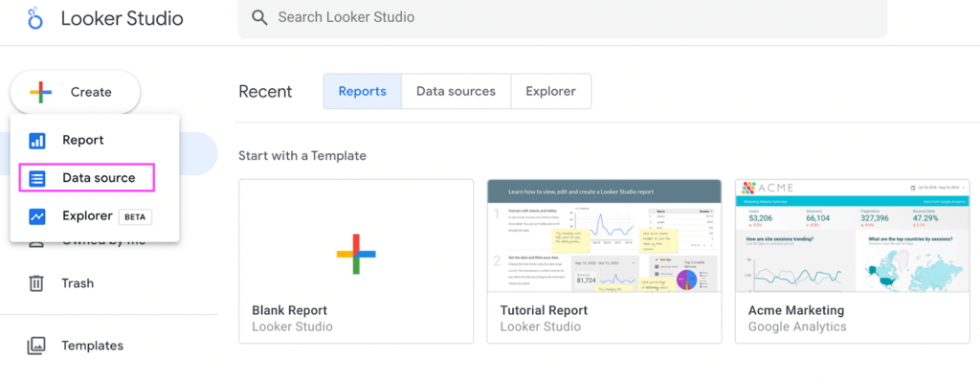Click the Trash bin icon
Viewport: 980px width, 381px height.
tap(37, 283)
